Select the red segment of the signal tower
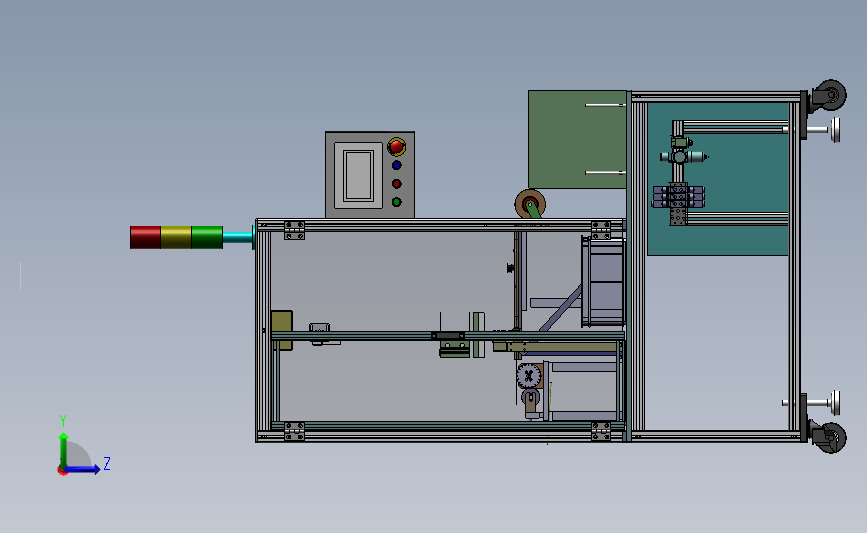Image resolution: width=867 pixels, height=533 pixels. click(x=145, y=237)
